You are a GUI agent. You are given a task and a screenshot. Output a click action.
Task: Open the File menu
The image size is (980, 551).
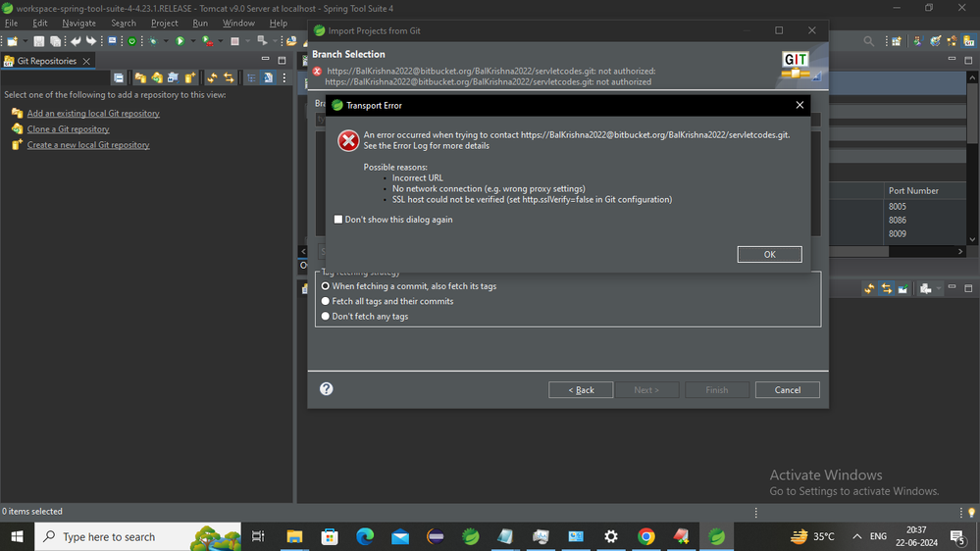point(11,24)
